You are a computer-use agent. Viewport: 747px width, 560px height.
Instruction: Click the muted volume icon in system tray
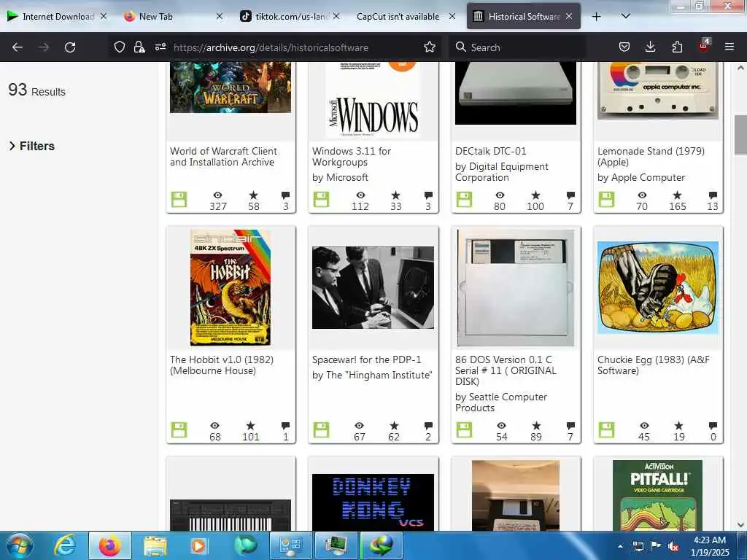(x=673, y=546)
